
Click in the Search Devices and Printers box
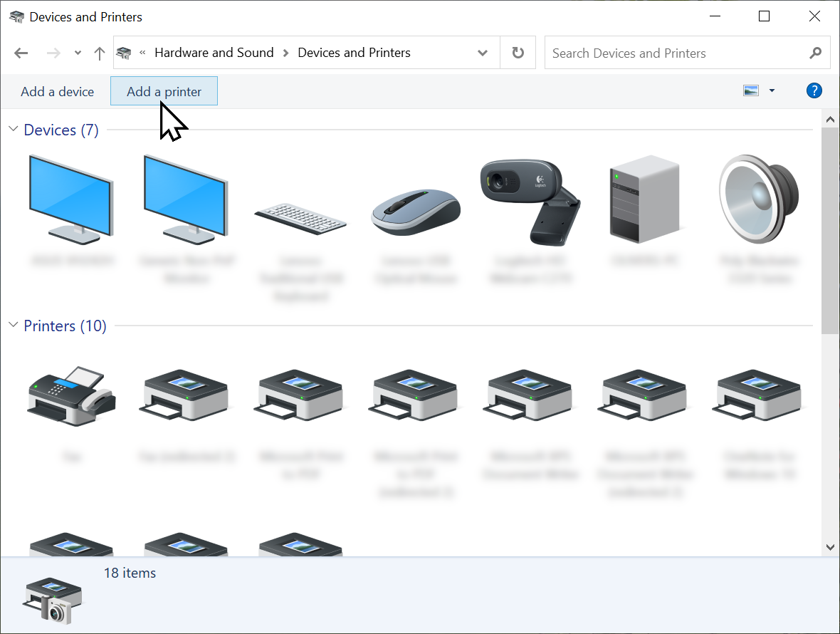pyautogui.click(x=676, y=53)
